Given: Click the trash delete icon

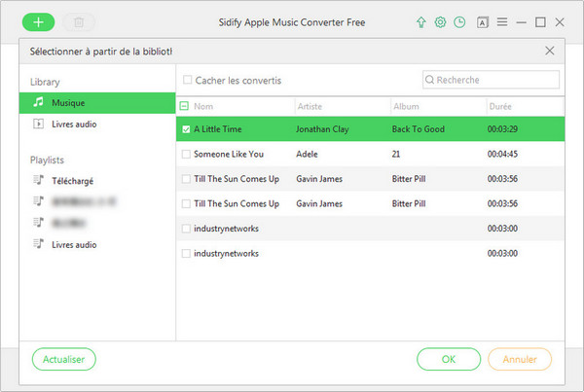Looking at the screenshot, I should [x=79, y=21].
